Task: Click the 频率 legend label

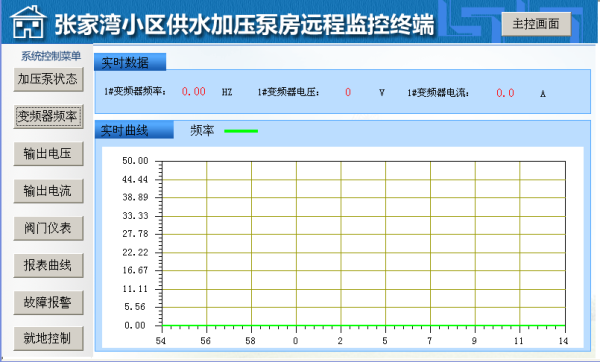Action: pyautogui.click(x=202, y=131)
